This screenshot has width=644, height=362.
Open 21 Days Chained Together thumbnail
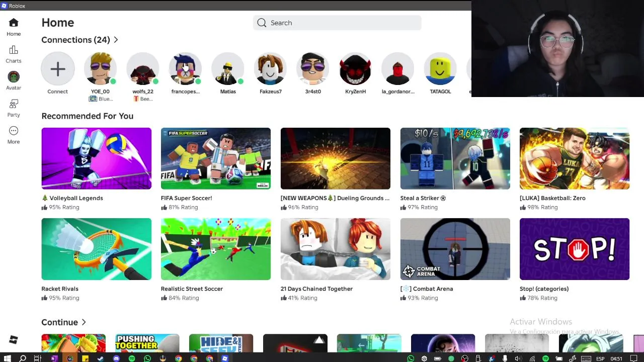336,249
